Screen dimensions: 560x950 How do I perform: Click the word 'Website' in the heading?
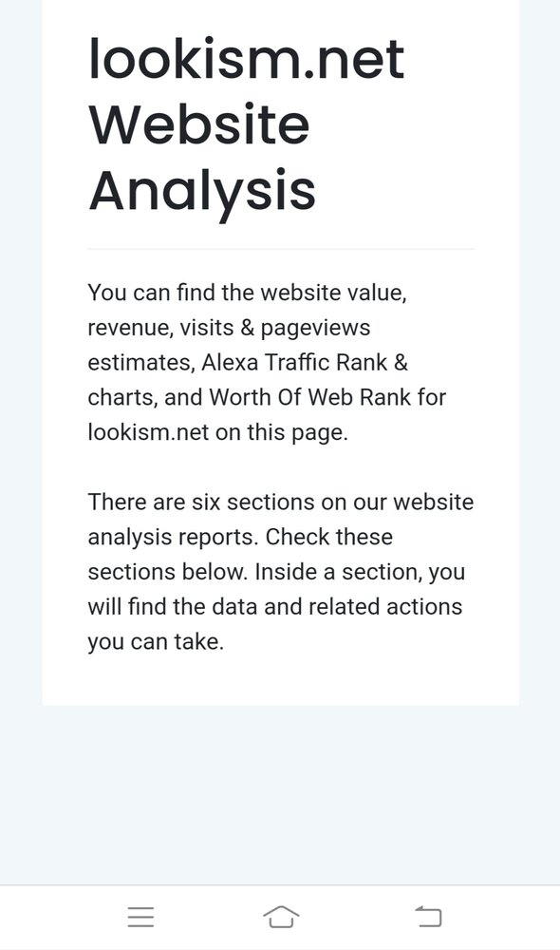coord(199,124)
